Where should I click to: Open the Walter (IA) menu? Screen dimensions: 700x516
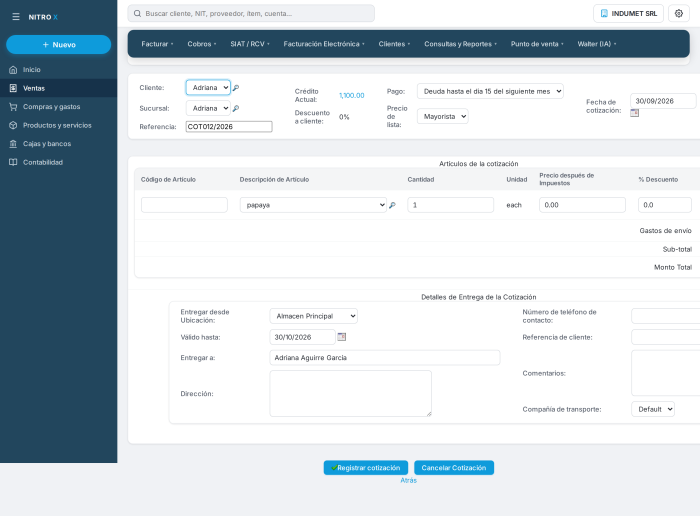click(597, 44)
